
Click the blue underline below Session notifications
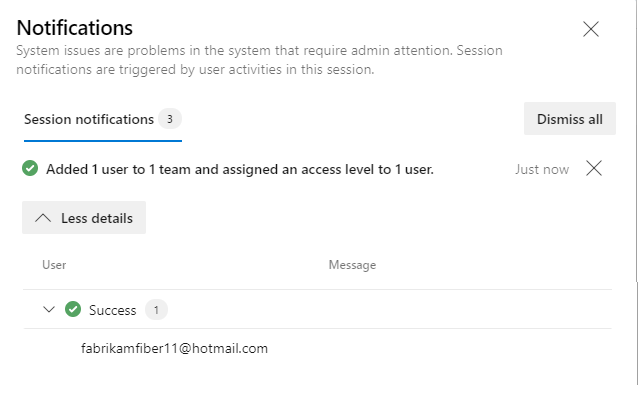(102, 141)
